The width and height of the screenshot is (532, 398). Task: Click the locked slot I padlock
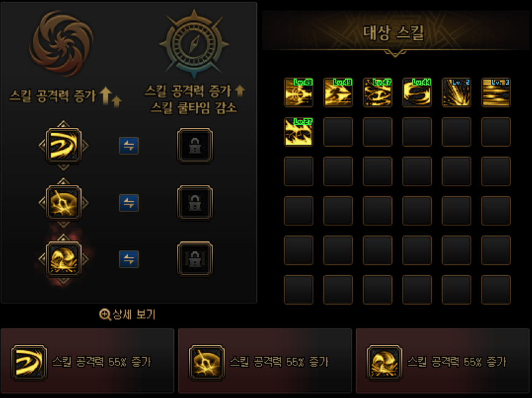point(195,146)
